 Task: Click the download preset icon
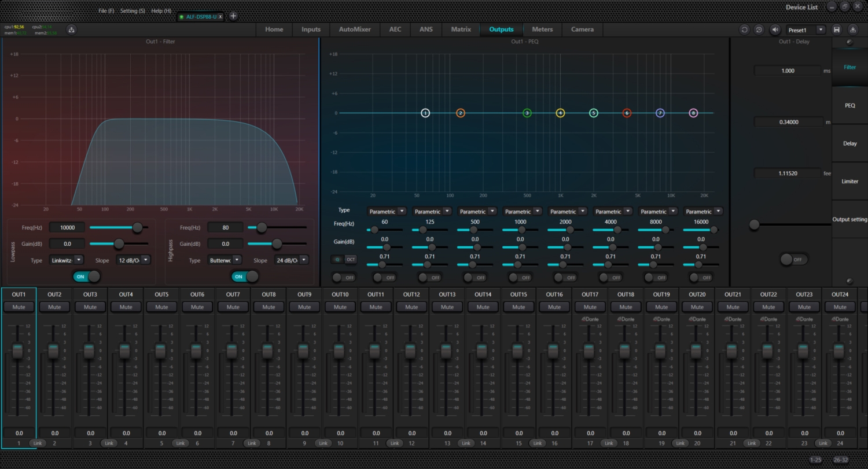coord(853,29)
